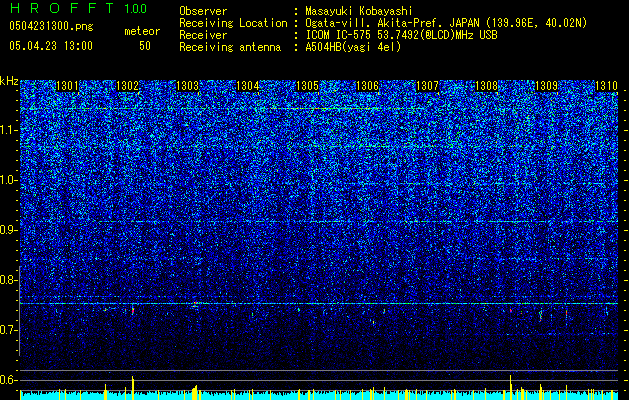
Task: Click the 1302 time marker
Action: [x=127, y=86]
